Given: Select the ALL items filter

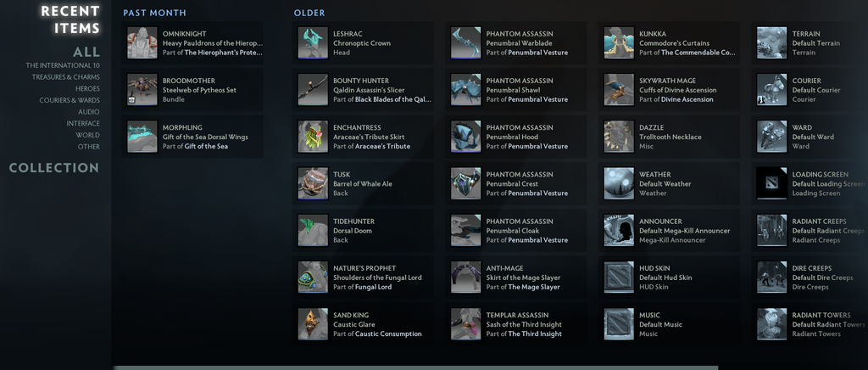Looking at the screenshot, I should [x=86, y=52].
